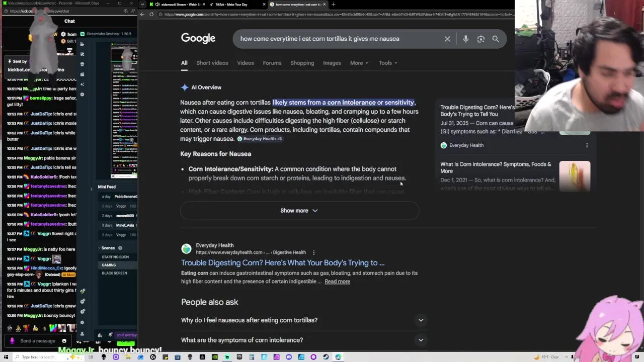644x362 pixels.
Task: Expand the More search filters dropdown
Action: 359,63
